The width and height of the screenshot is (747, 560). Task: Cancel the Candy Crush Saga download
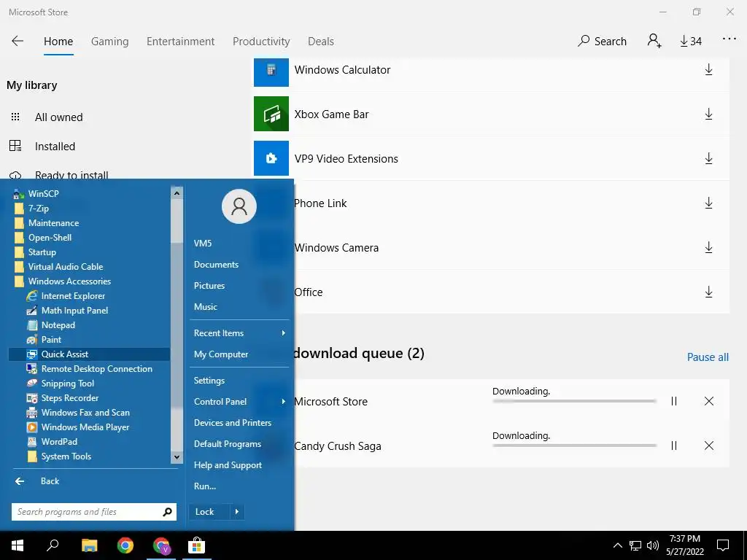pyautogui.click(x=709, y=446)
